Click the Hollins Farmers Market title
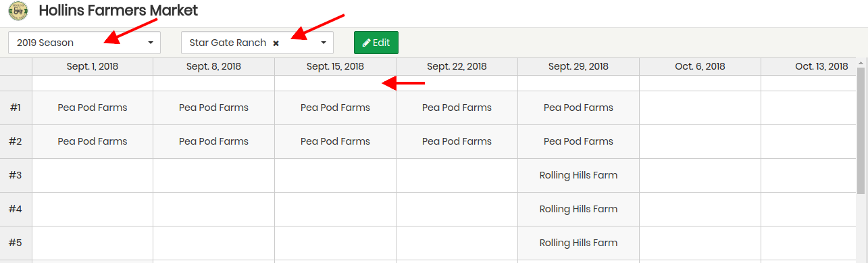This screenshot has height=263, width=868. pyautogui.click(x=118, y=11)
